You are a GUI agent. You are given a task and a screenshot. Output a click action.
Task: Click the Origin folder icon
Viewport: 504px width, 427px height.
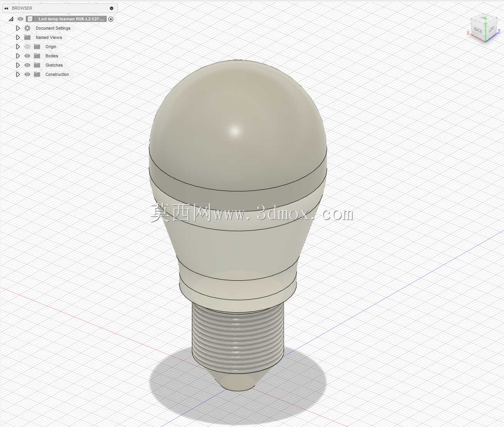[37, 47]
